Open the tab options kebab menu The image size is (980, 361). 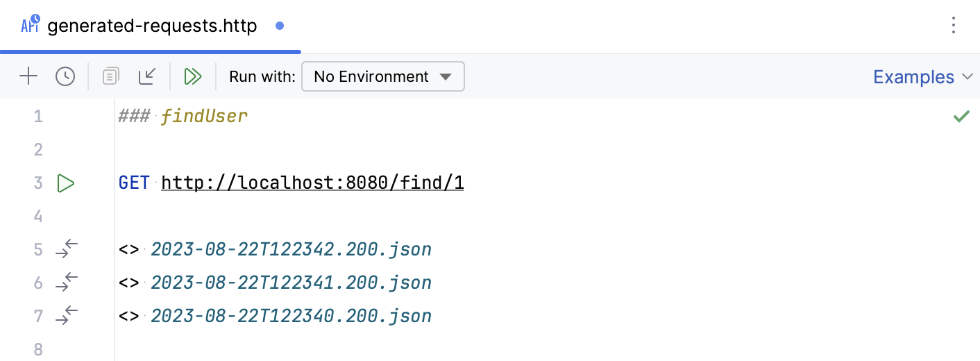point(954,26)
